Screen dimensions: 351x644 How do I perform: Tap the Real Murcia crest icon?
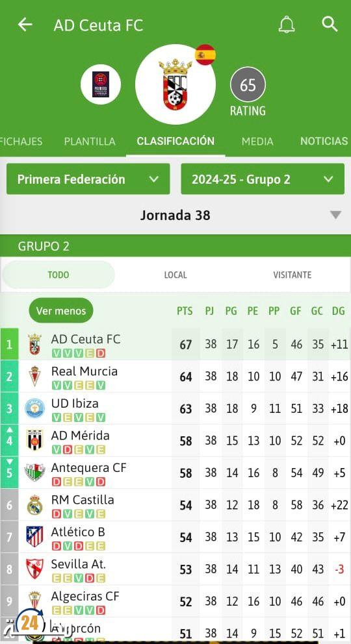pyautogui.click(x=35, y=377)
